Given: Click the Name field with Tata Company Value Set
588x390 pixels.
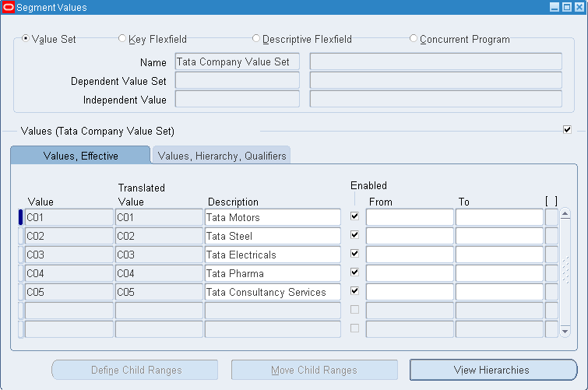Looking at the screenshot, I should pos(237,61).
